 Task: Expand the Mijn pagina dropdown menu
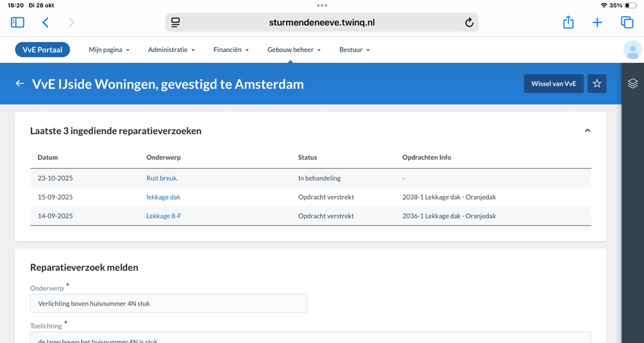coord(109,49)
